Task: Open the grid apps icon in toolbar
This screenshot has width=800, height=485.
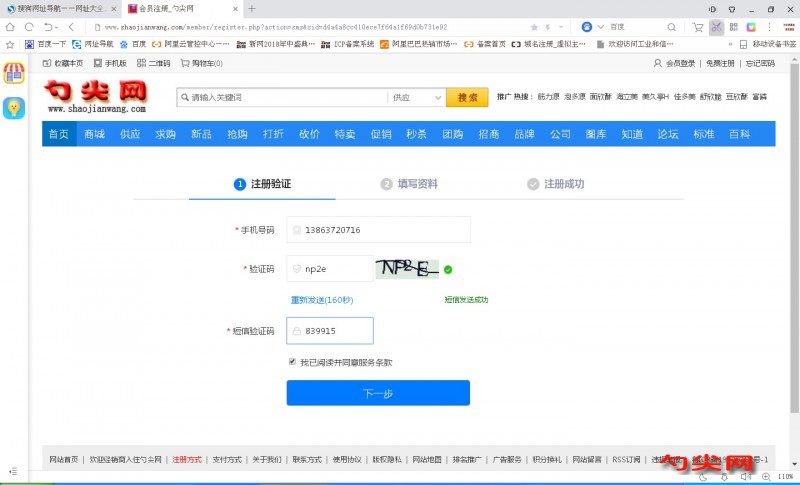Action: tap(732, 27)
